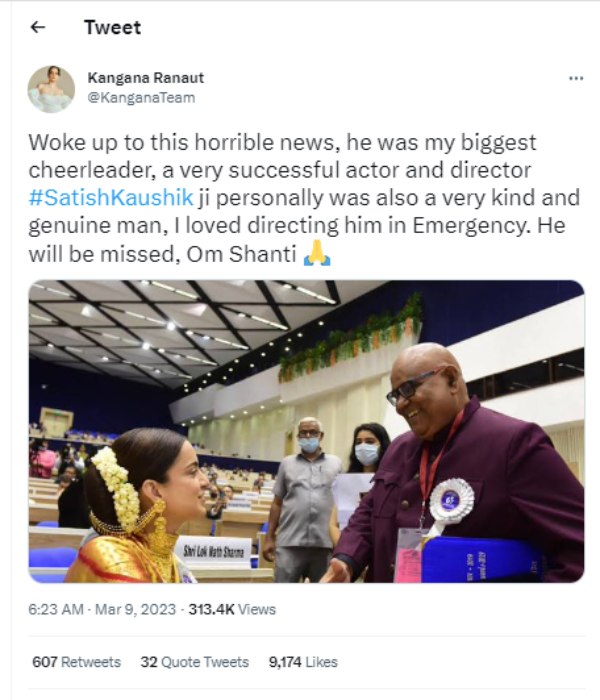Show the 607 Retweets list
Screen dimensions: 600x700
point(76,662)
